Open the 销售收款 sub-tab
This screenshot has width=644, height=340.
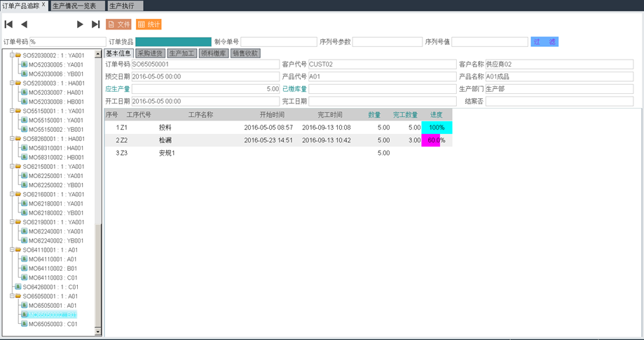click(x=245, y=53)
